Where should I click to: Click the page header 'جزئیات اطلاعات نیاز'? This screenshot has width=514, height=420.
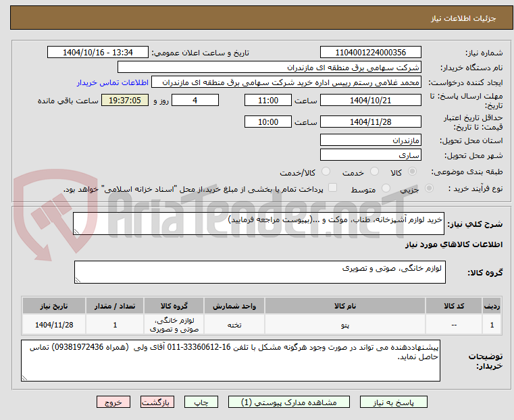[463, 18]
